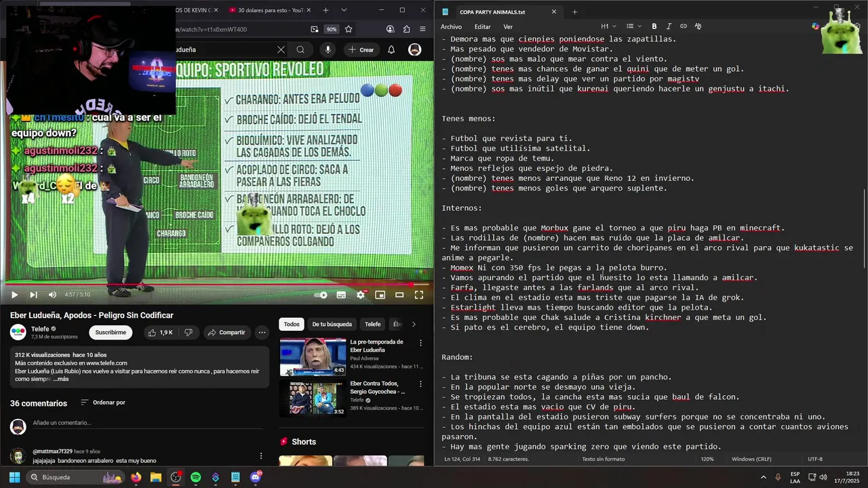This screenshot has width=868, height=488.
Task: Open the 'Ordenar por' comment sorting
Action: pyautogui.click(x=103, y=403)
